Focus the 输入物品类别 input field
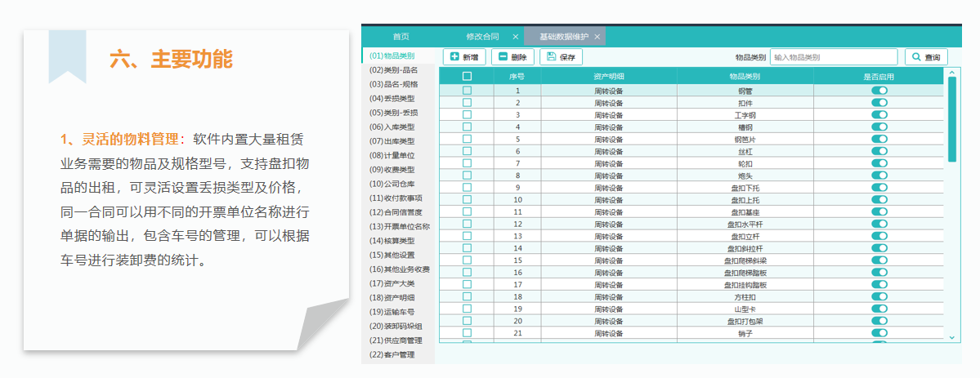 tap(834, 57)
